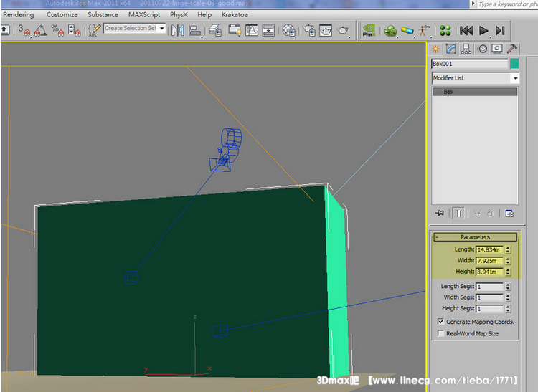Toggle Show End Result button
This screenshot has width=538, height=392.
[459, 214]
